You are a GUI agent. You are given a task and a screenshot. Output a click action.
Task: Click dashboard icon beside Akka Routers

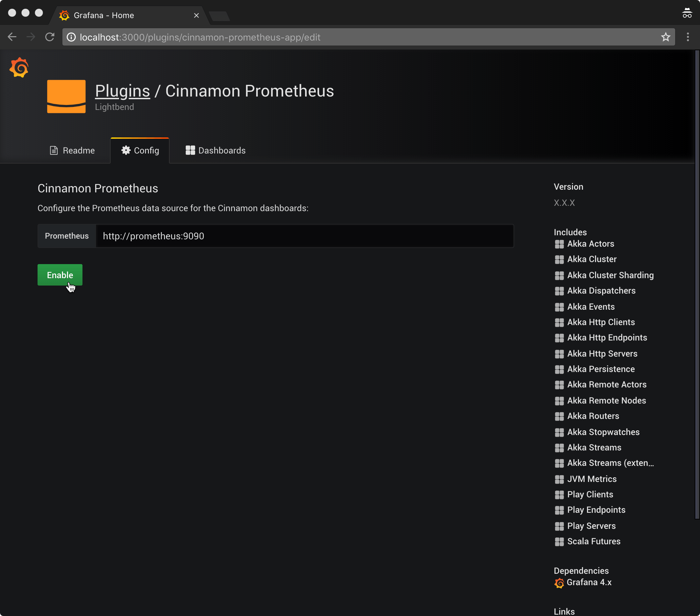tap(559, 416)
